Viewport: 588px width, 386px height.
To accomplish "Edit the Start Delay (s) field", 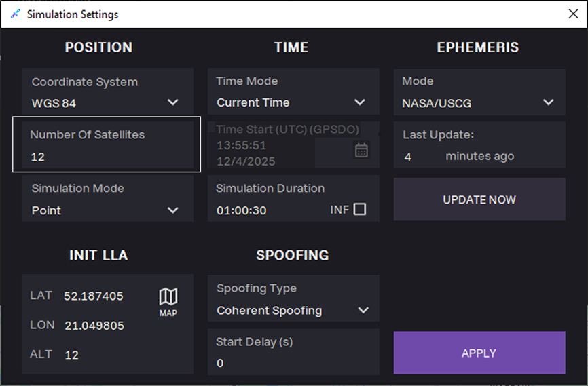I will click(x=293, y=352).
